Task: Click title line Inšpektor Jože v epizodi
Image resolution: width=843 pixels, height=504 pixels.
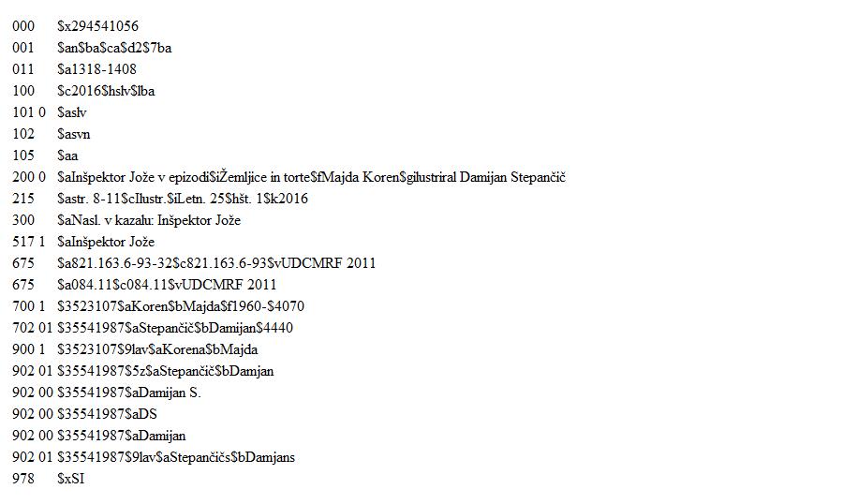Action: (311, 177)
